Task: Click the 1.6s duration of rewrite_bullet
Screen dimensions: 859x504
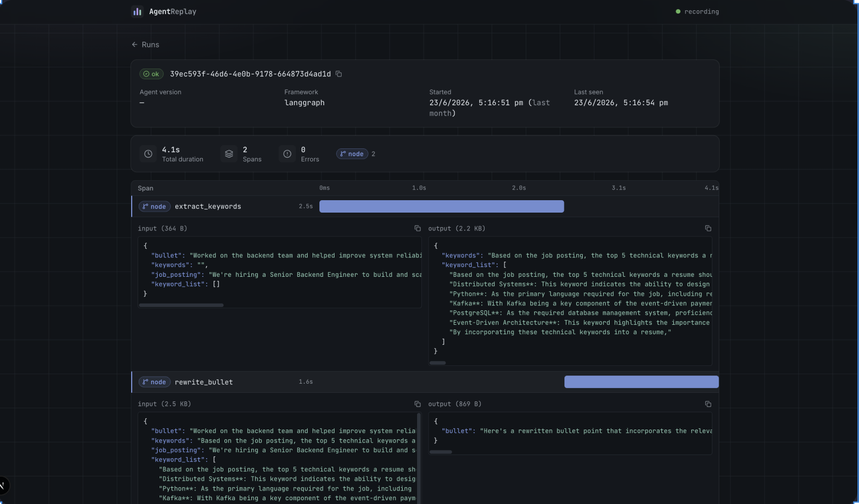Action: click(x=306, y=382)
